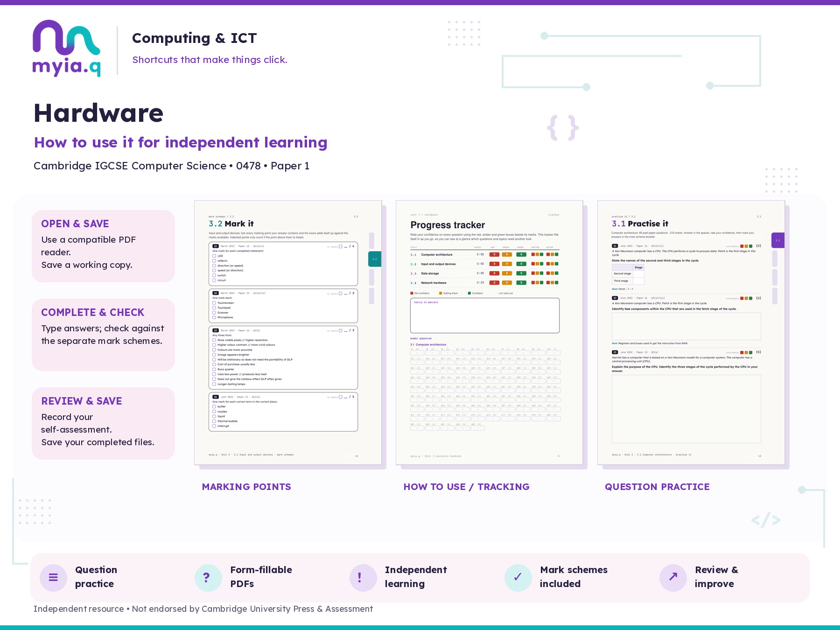Click the REVIEW & SAVE step card
This screenshot has width=840, height=630.
click(x=103, y=423)
